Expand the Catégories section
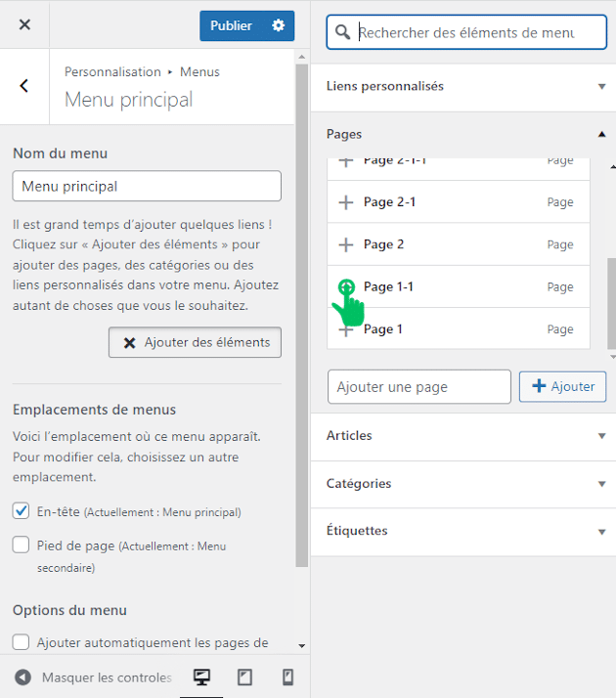The height and width of the screenshot is (698, 616). (x=463, y=484)
